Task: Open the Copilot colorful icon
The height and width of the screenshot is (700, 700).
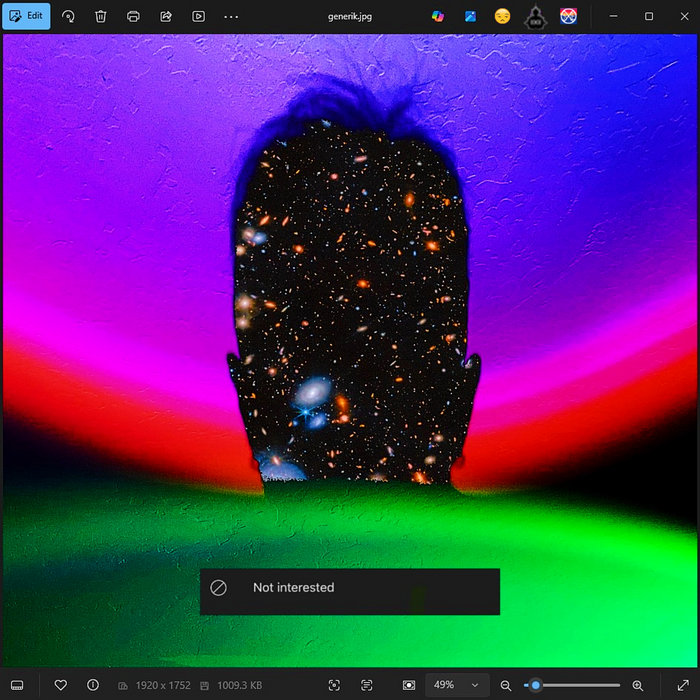Action: pos(438,17)
